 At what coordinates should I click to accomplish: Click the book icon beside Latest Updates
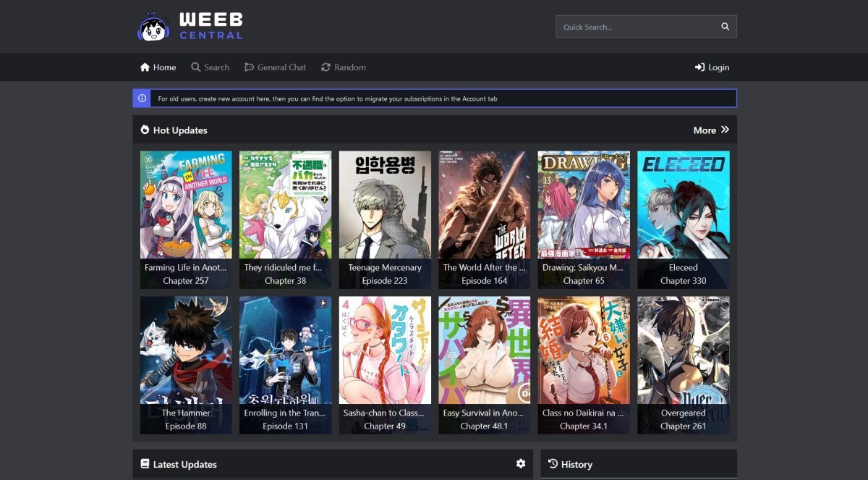pyautogui.click(x=145, y=464)
